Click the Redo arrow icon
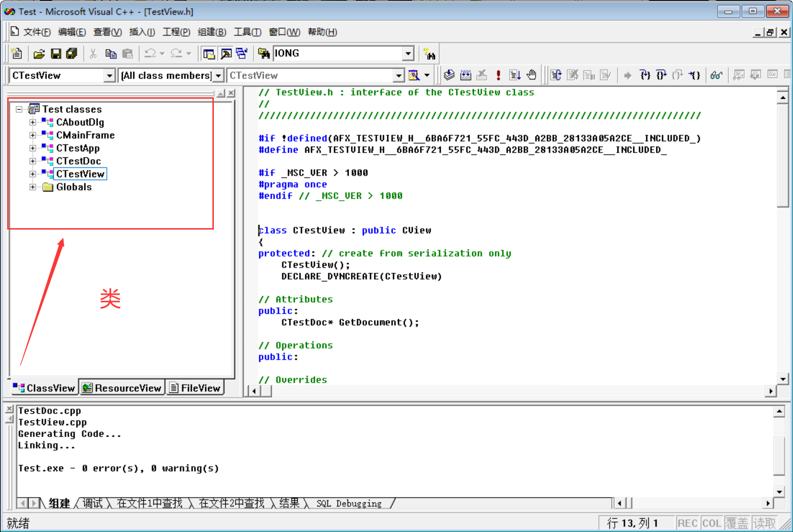This screenshot has height=532, width=793. (x=176, y=54)
